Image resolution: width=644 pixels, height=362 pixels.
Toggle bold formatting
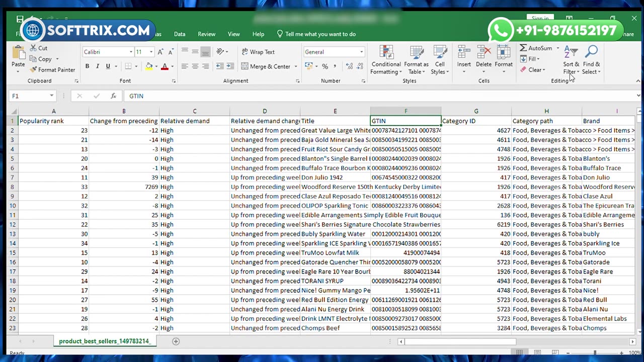click(x=87, y=66)
